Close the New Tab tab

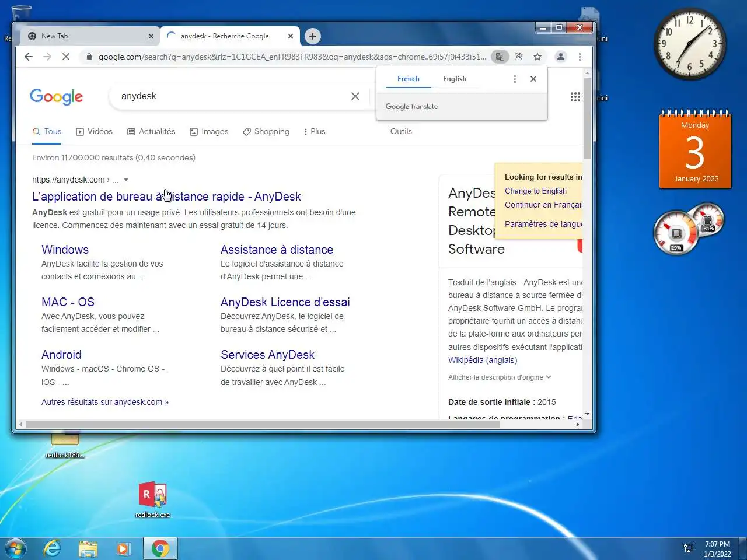coord(151,36)
